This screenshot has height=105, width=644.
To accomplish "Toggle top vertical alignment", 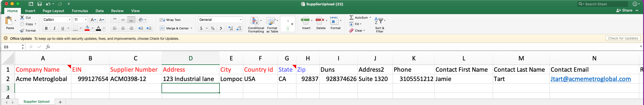I will (115, 20).
